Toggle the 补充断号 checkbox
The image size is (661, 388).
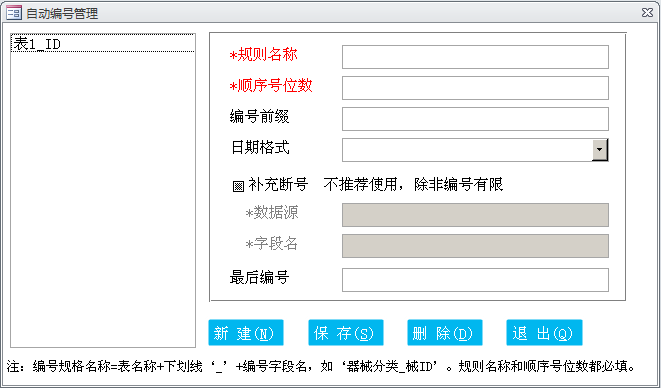(x=238, y=186)
